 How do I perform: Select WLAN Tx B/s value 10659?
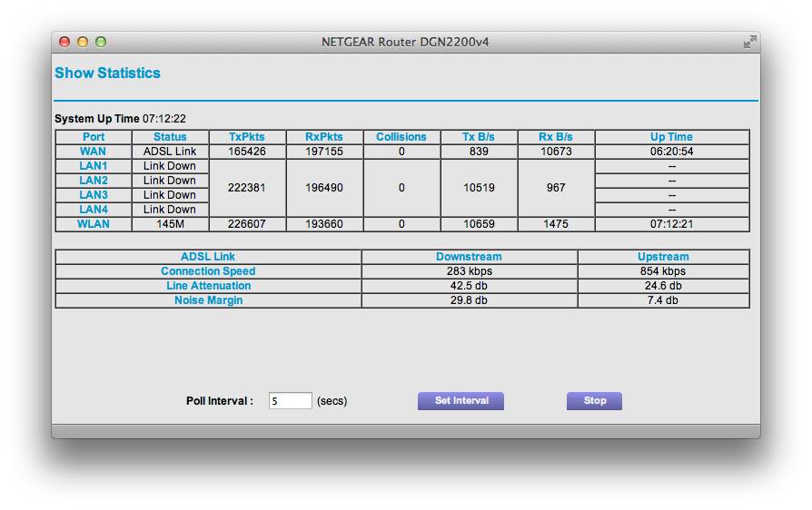479,224
